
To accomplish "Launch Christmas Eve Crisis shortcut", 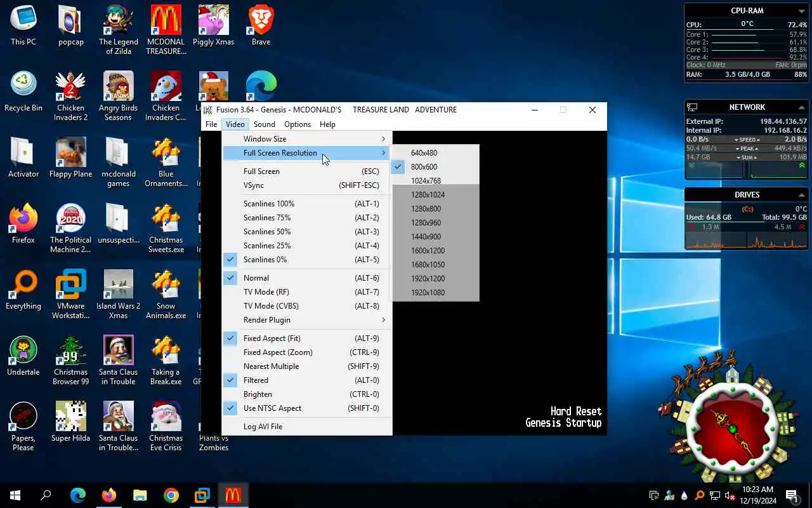I will tap(166, 427).
